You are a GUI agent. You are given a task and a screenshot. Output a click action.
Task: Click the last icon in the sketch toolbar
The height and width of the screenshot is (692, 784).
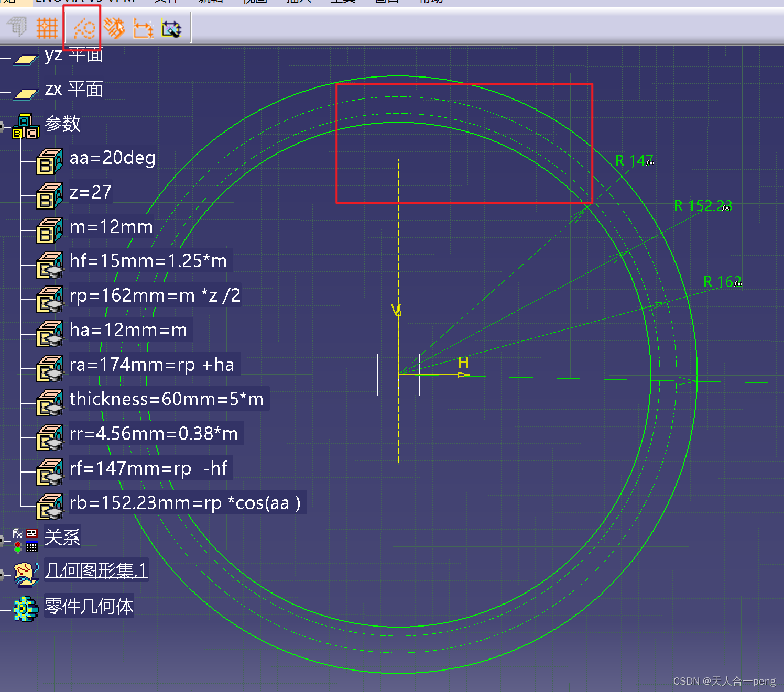click(171, 28)
